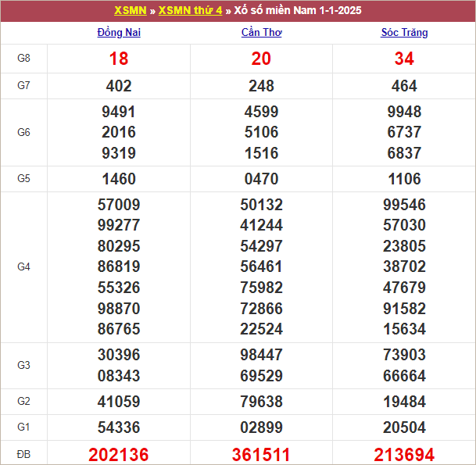476x465 pixels.
Task: Click the G6 value 6737
Action: 404,132
